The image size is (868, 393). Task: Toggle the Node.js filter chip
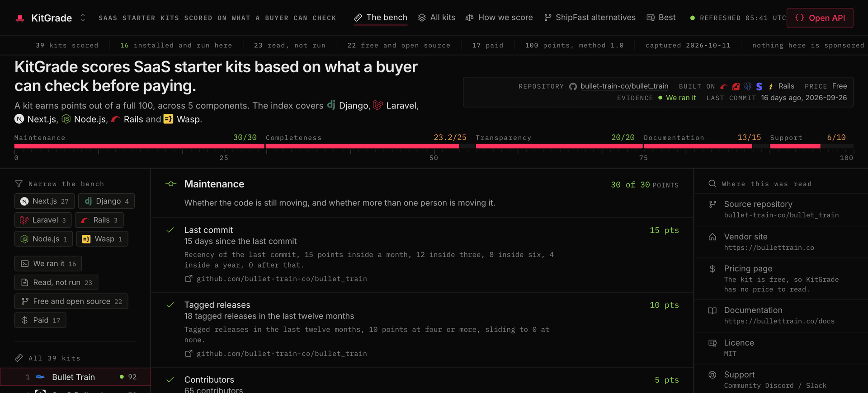coord(43,239)
